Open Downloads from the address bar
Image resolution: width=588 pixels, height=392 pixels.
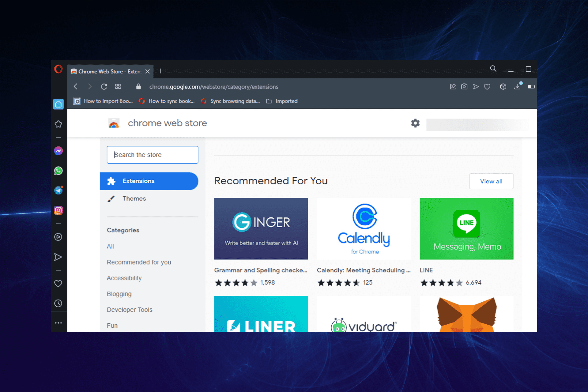[x=518, y=87]
